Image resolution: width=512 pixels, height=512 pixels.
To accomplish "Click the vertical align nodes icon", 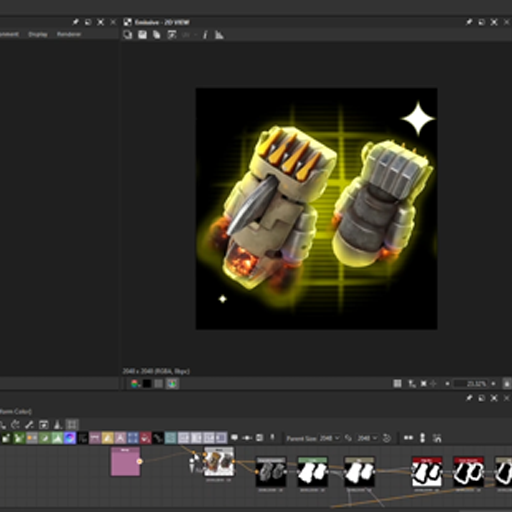I will (422, 438).
